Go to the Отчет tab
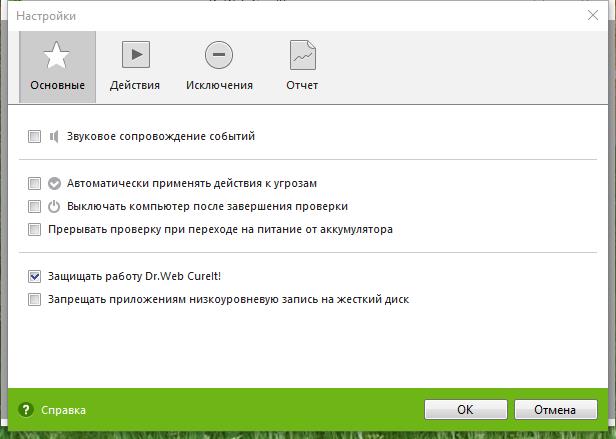 [x=302, y=67]
